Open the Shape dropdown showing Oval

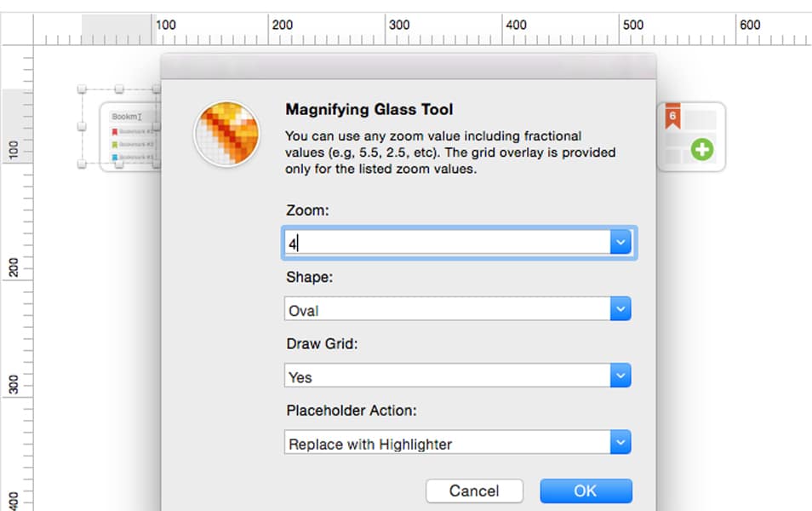[x=620, y=308]
